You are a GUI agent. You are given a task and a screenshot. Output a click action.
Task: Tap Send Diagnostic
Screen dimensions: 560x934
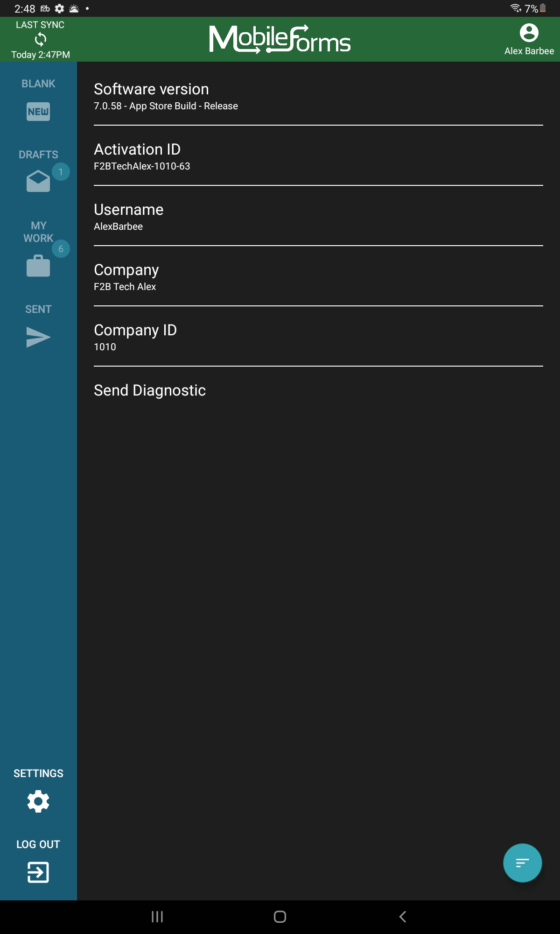(x=150, y=390)
